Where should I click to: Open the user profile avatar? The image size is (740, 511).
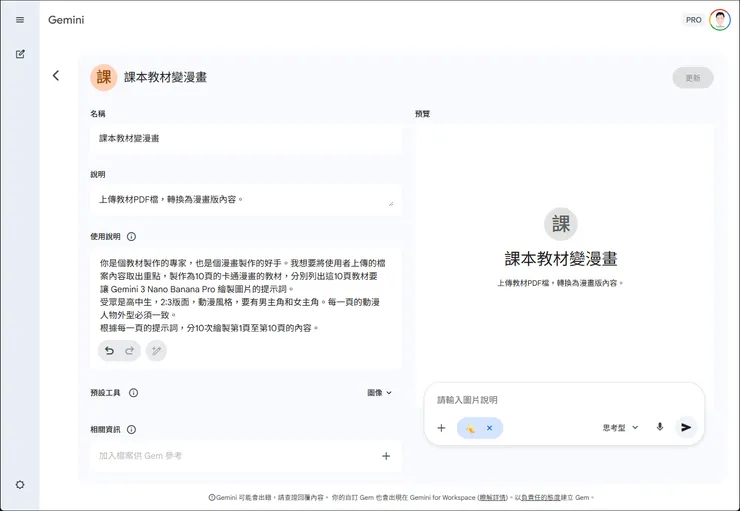(720, 20)
